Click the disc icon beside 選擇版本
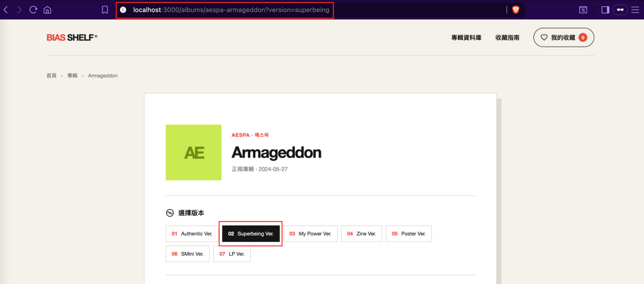 pyautogui.click(x=170, y=213)
